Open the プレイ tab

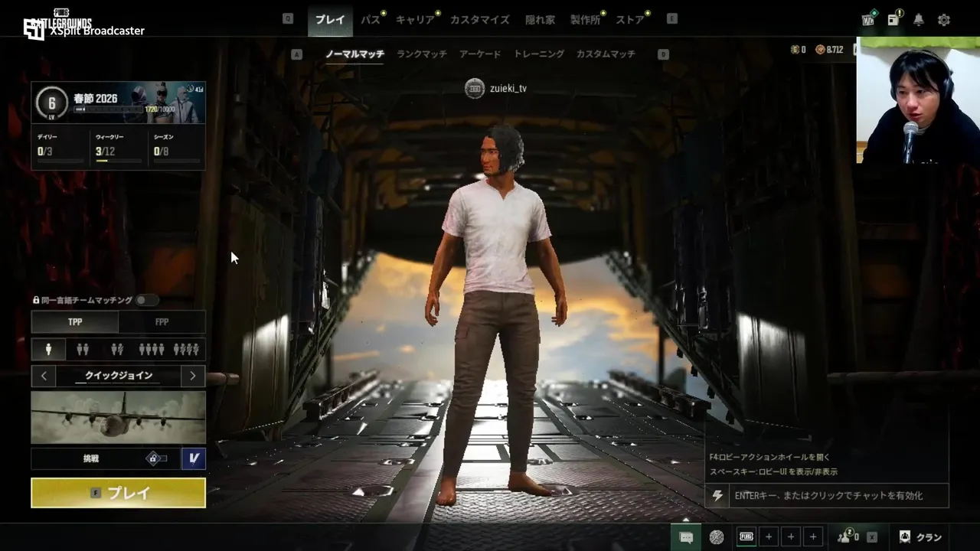(x=330, y=20)
